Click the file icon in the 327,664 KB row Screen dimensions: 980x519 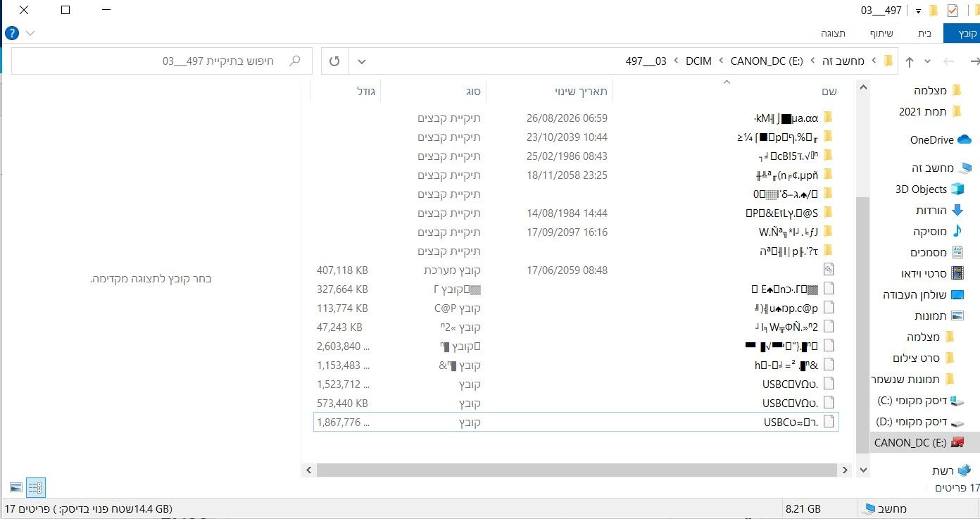pos(829,289)
